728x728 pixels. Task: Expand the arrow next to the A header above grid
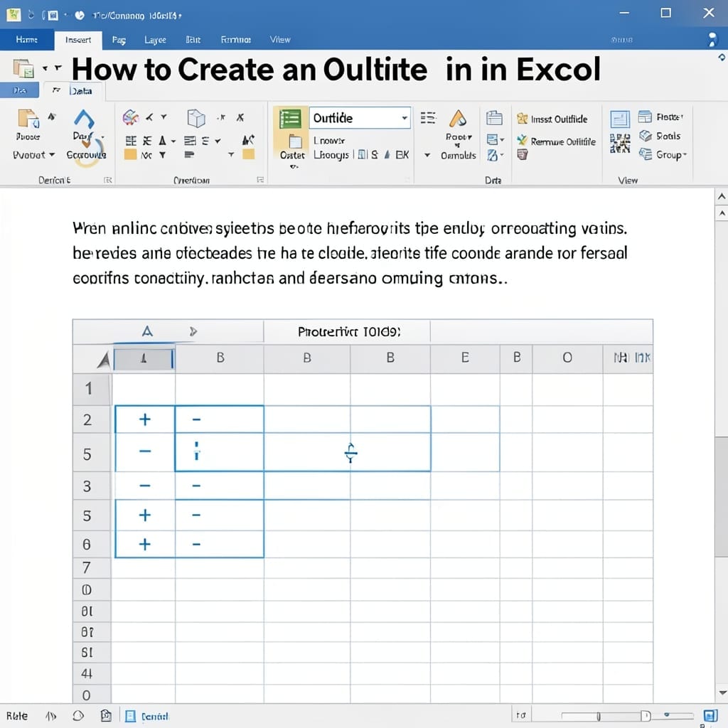tap(193, 331)
